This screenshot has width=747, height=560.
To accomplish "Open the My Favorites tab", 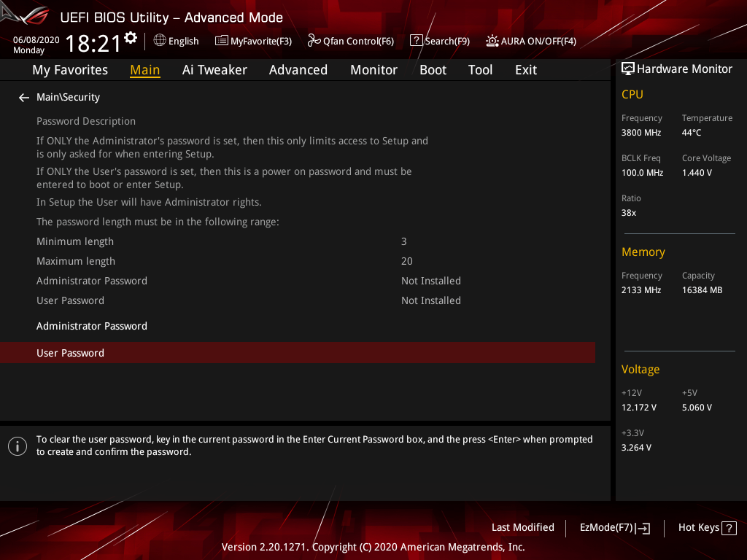I will point(70,70).
